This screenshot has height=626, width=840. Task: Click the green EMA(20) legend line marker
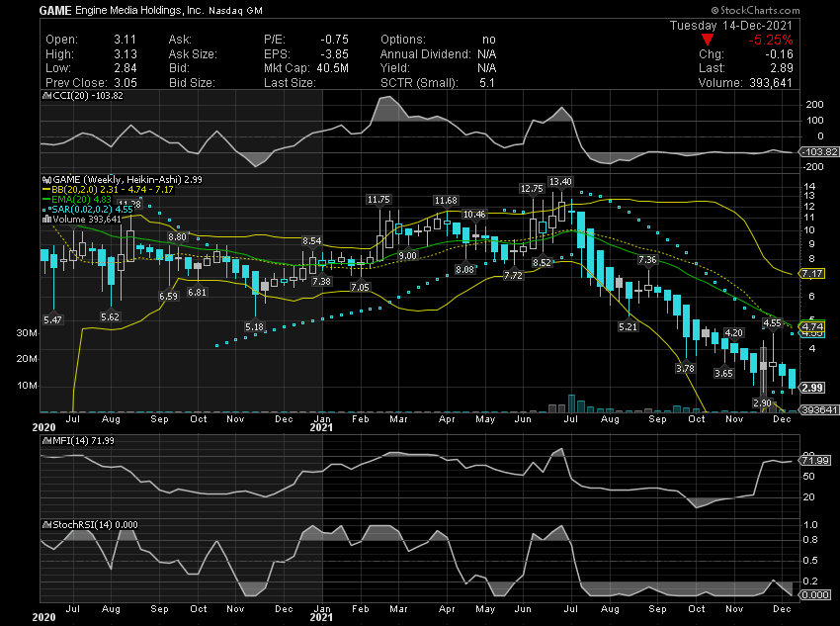46,200
